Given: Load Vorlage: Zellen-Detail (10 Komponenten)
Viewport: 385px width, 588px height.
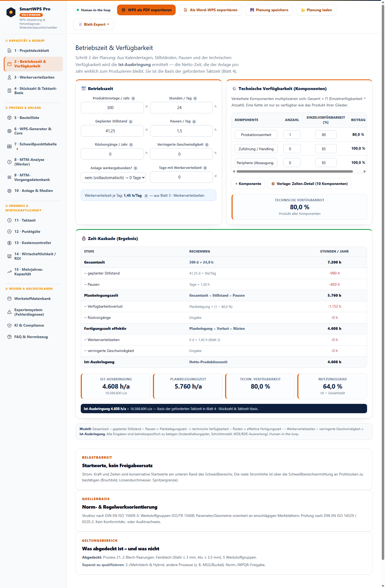Looking at the screenshot, I should click(x=309, y=184).
